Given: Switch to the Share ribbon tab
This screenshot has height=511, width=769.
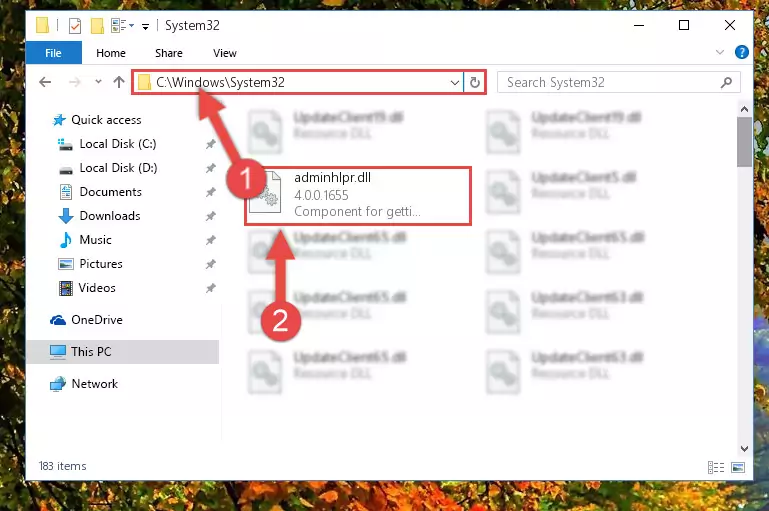Looking at the screenshot, I should click(169, 53).
